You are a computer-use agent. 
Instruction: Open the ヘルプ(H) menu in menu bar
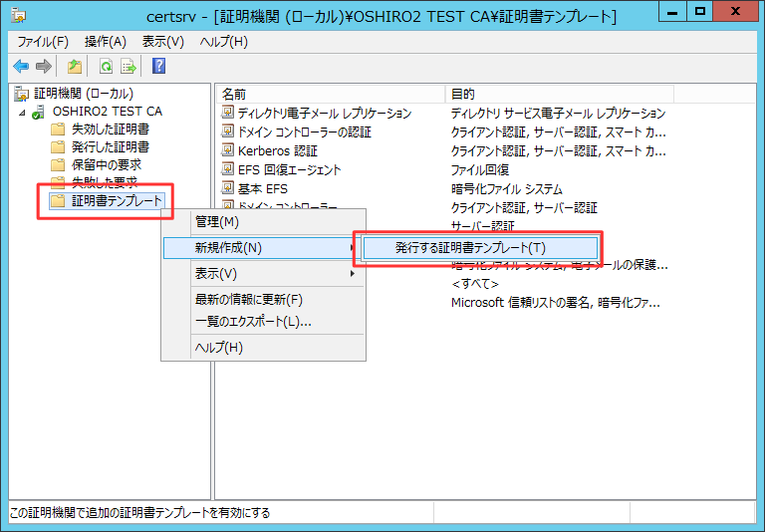click(x=223, y=42)
